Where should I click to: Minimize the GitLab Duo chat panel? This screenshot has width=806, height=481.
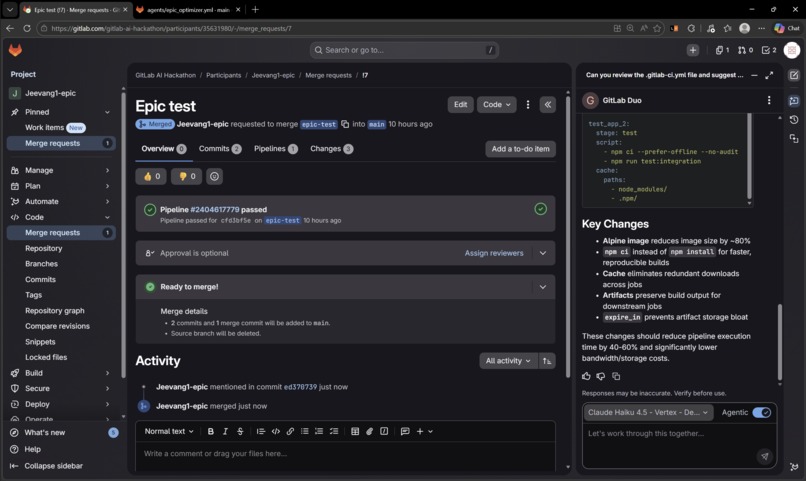coord(754,75)
